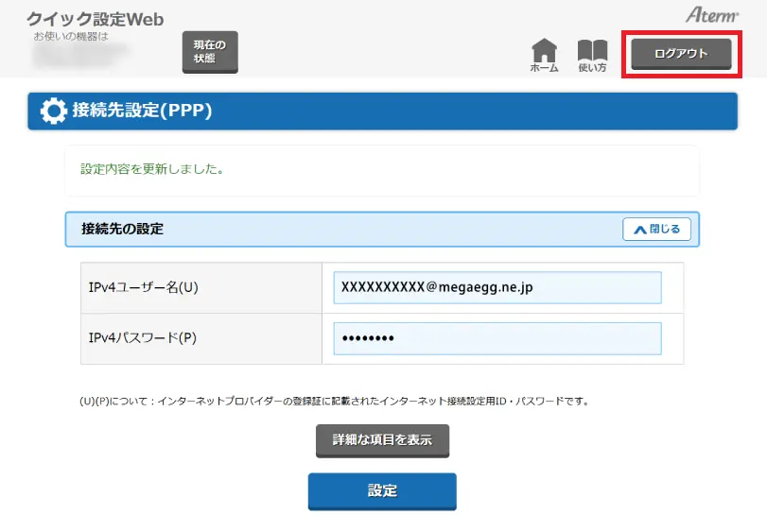Select the 設定内容を更新しました。 message
767x532 pixels.
[152, 169]
